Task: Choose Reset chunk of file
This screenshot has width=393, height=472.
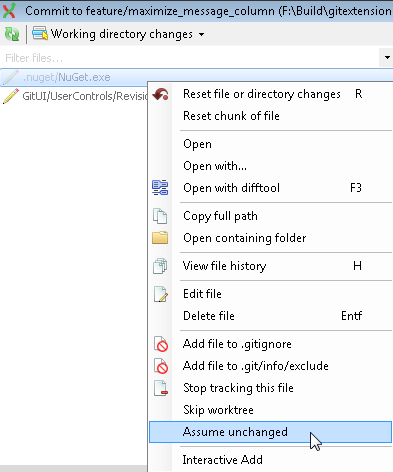Action: pyautogui.click(x=271, y=116)
